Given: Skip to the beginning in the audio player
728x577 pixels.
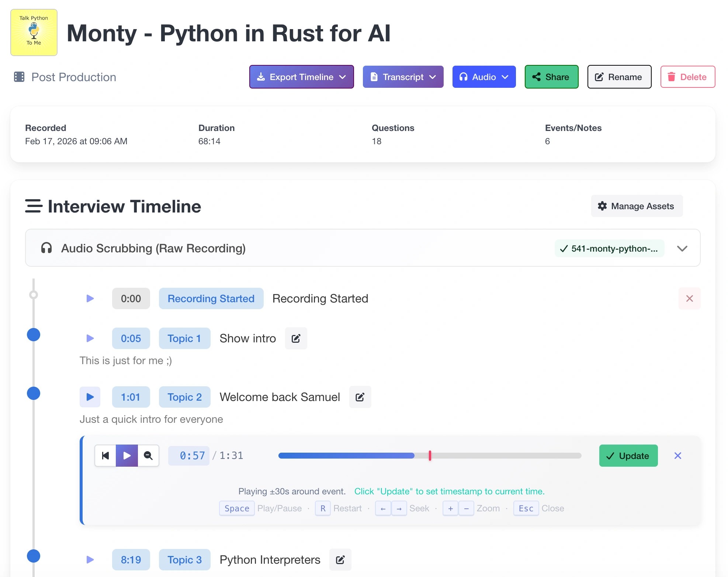Looking at the screenshot, I should [x=105, y=456].
